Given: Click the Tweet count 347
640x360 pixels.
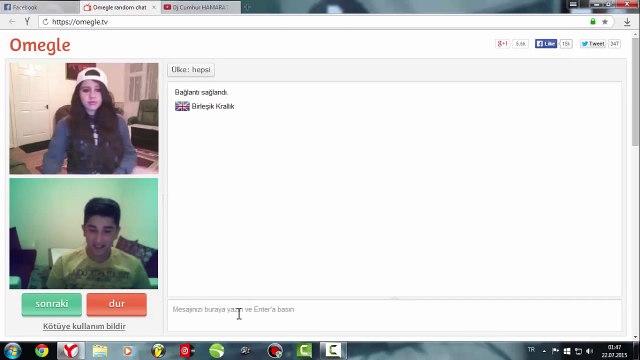Looking at the screenshot, I should [614, 44].
